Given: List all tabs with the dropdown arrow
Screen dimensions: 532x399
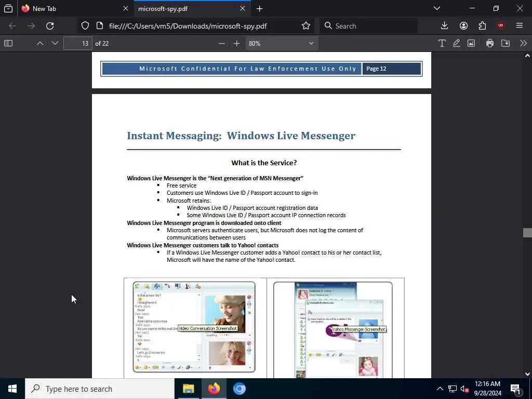Looking at the screenshot, I should click(x=437, y=8).
